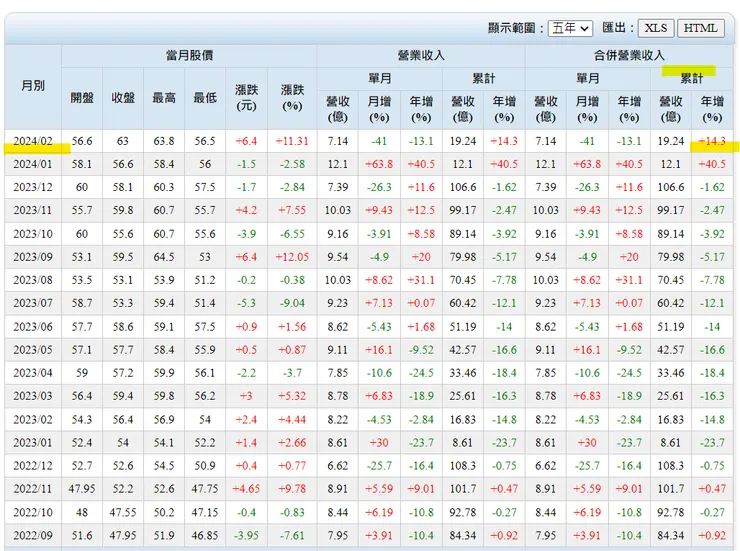Select the 2023/10 month cell
Image resolution: width=740 pixels, height=551 pixels.
33,234
